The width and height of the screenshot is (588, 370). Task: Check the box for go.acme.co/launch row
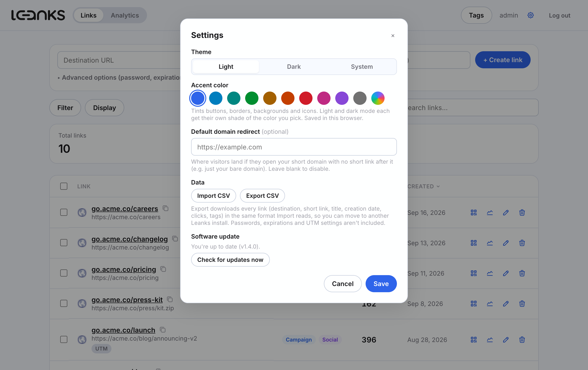(64, 339)
